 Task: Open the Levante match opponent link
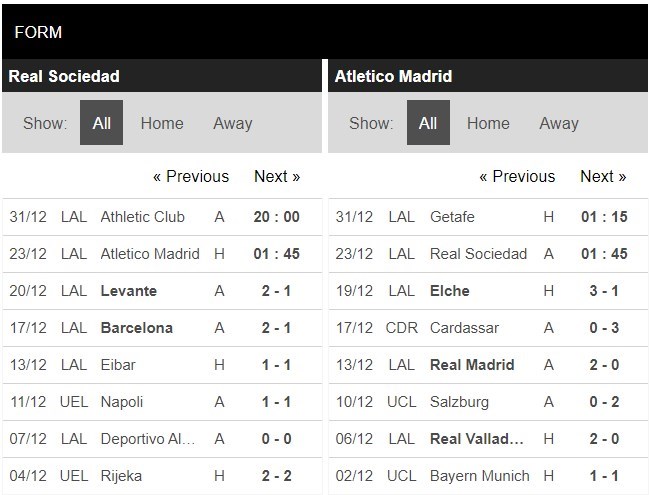point(129,290)
